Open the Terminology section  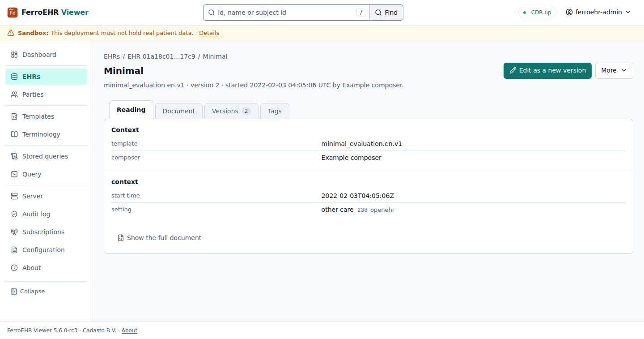pyautogui.click(x=46, y=134)
